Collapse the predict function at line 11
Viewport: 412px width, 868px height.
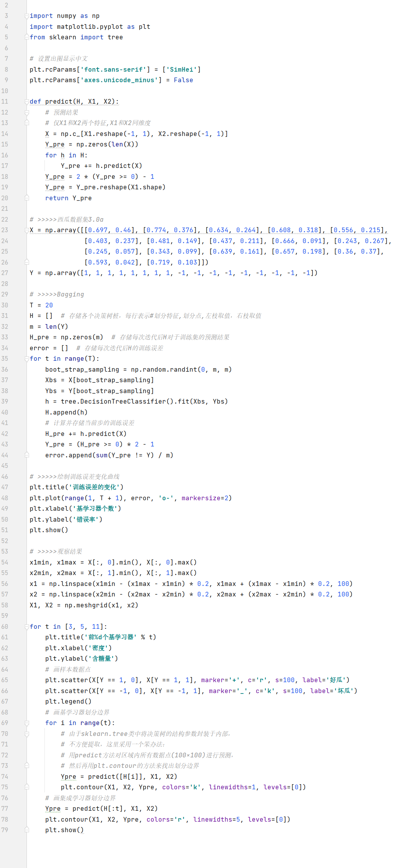click(x=27, y=102)
